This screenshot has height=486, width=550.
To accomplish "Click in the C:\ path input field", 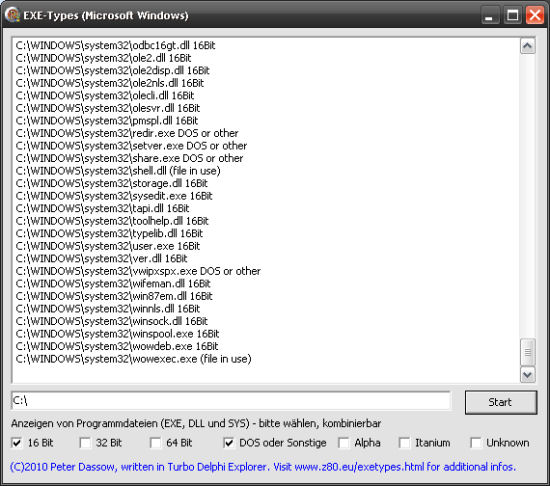I will 230,400.
